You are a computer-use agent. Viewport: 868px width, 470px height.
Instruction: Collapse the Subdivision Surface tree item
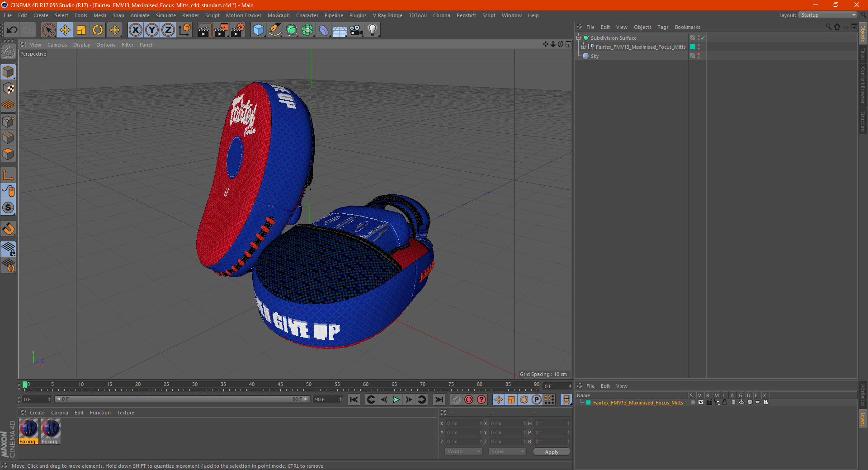(x=578, y=38)
